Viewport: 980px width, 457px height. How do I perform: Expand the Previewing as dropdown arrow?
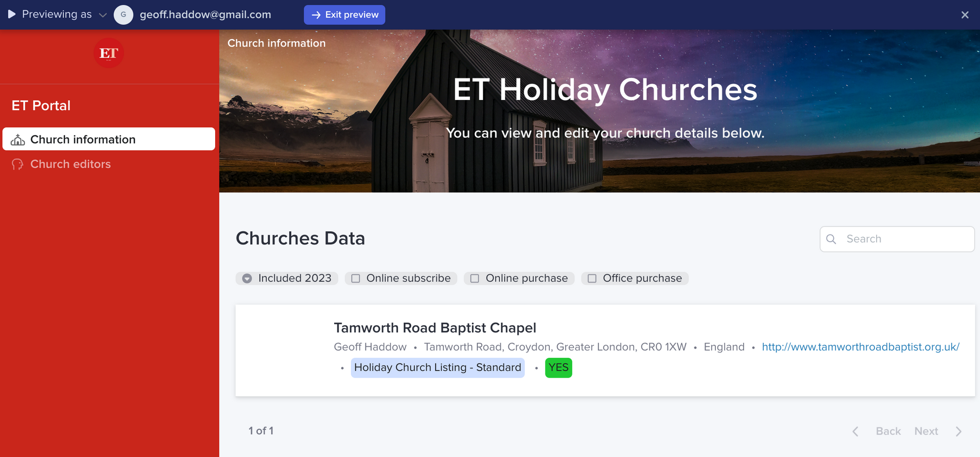(103, 15)
